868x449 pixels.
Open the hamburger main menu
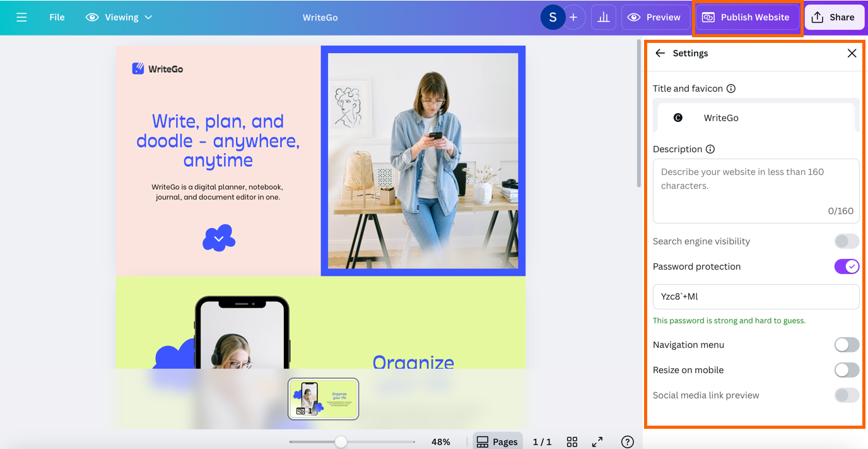pos(21,17)
